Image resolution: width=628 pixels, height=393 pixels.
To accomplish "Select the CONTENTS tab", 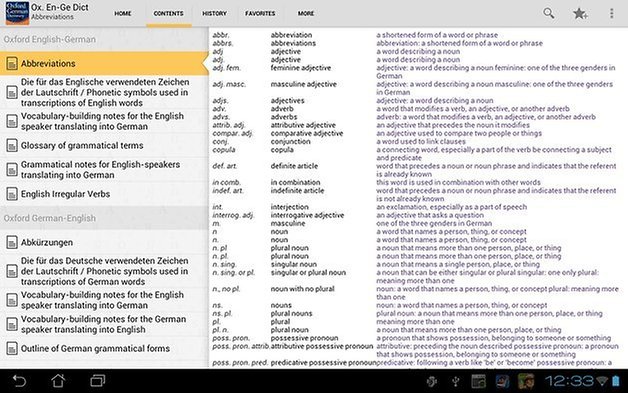I will point(168,14).
